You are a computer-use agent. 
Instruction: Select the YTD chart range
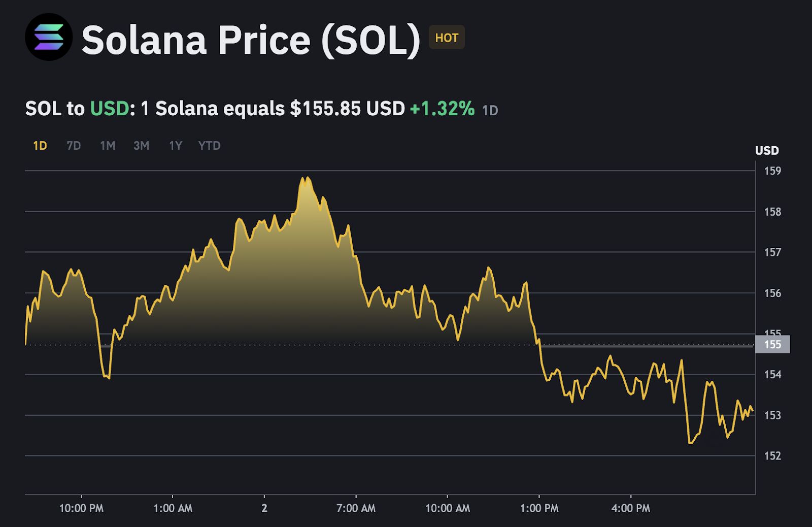pyautogui.click(x=209, y=146)
